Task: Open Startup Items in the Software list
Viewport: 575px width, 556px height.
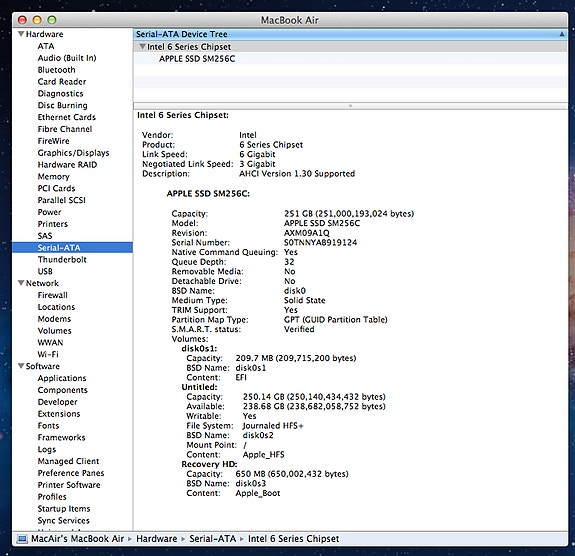Action: [64, 508]
